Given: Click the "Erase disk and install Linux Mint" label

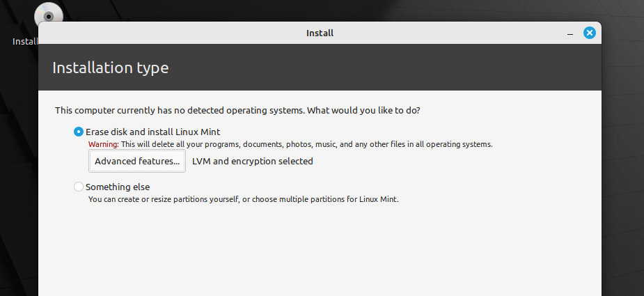Looking at the screenshot, I should (x=152, y=132).
